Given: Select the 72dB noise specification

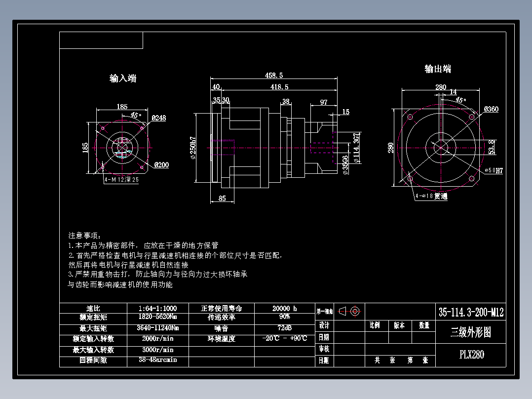Looking at the screenshot, I should (285, 327).
